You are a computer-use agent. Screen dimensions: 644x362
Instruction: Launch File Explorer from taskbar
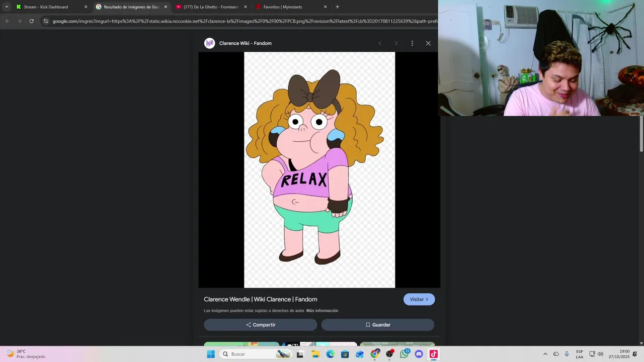315,354
